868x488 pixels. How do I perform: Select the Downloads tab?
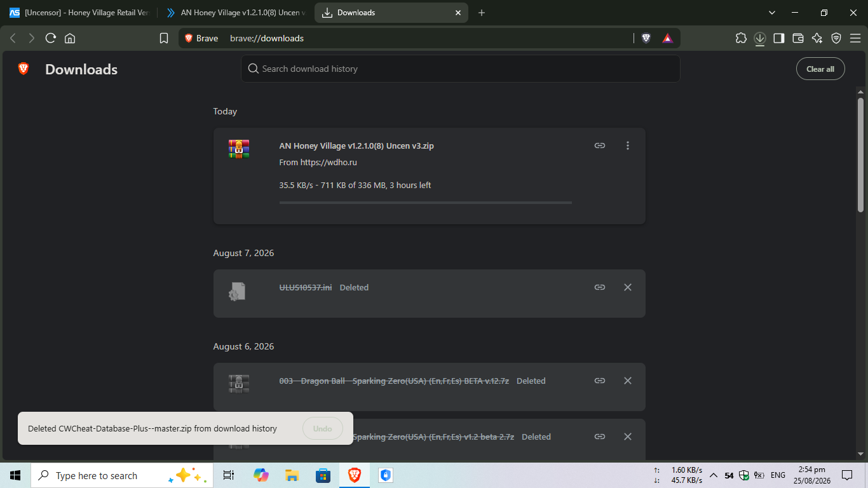coord(391,13)
